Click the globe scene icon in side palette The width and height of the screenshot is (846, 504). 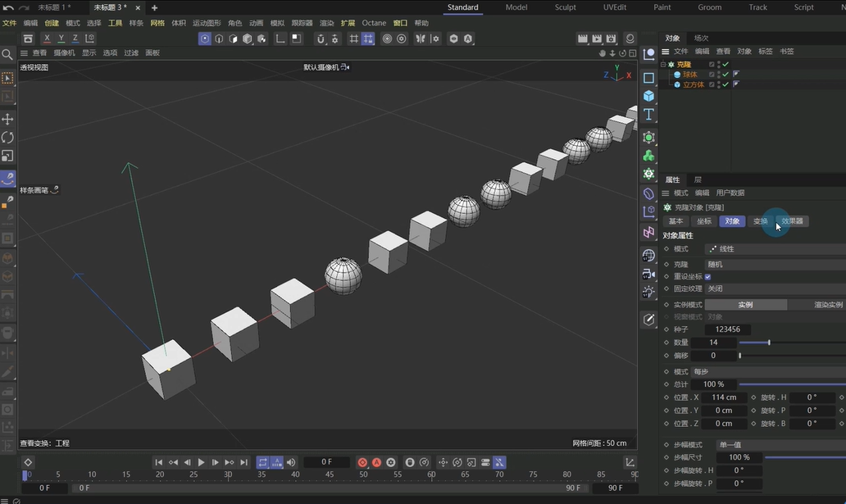click(x=648, y=256)
